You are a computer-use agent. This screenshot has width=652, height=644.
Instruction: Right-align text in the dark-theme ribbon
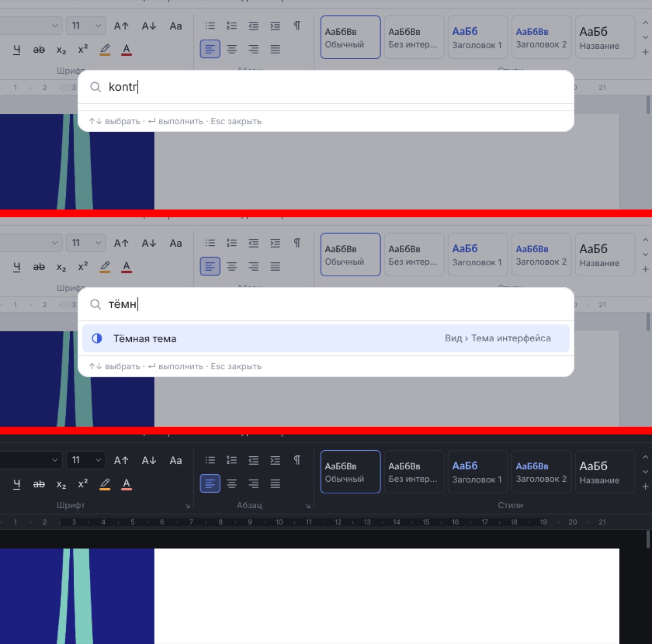point(254,484)
